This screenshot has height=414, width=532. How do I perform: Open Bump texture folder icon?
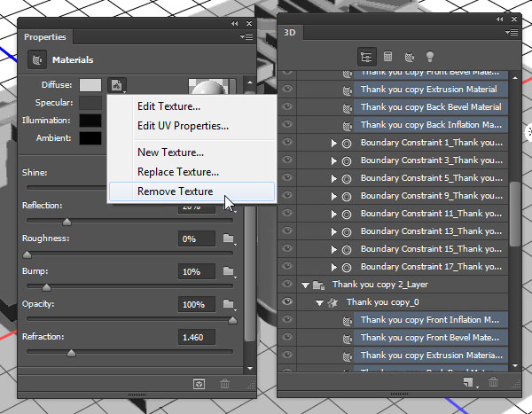[x=229, y=271]
